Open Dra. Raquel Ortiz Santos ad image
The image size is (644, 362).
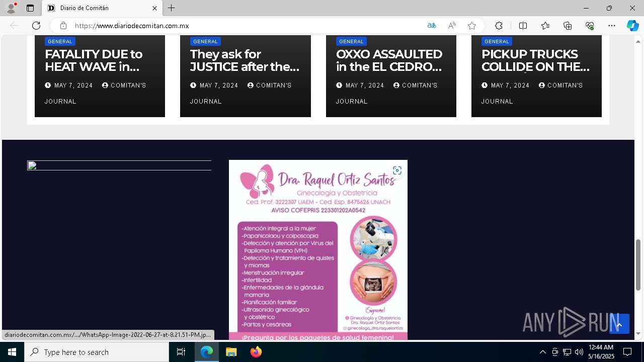318,250
